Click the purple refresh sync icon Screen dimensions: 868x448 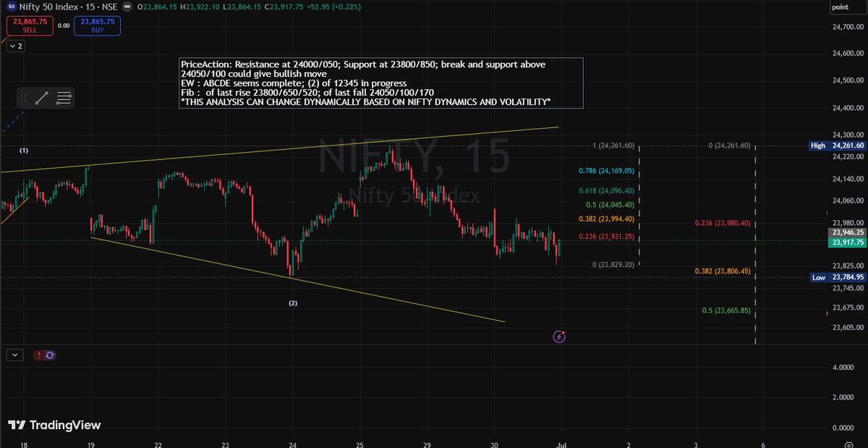51,355
